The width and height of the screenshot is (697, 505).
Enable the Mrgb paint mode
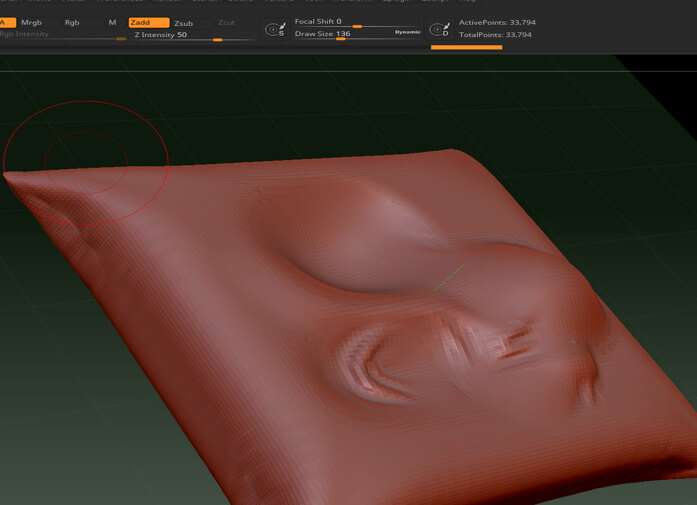pos(33,22)
